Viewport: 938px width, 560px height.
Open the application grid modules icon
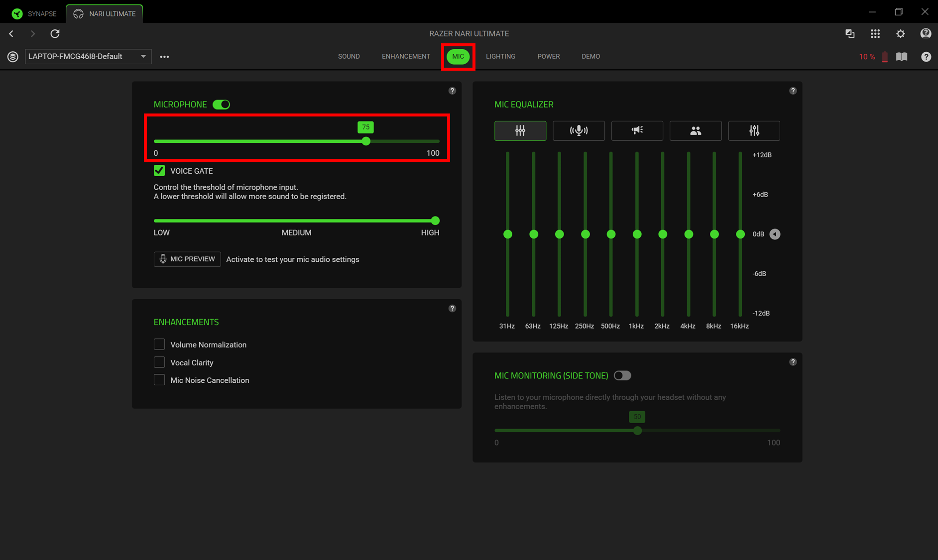coord(875,34)
